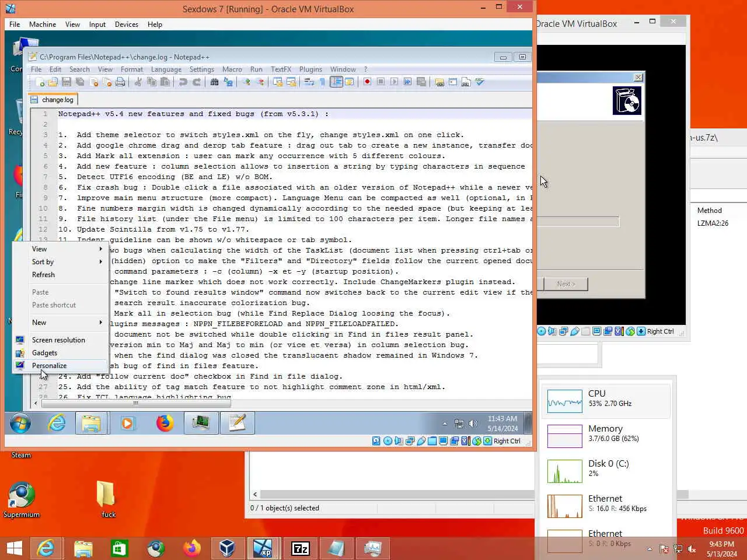Create a new document in Notepad++ toolbar
The image size is (747, 560).
tap(40, 82)
